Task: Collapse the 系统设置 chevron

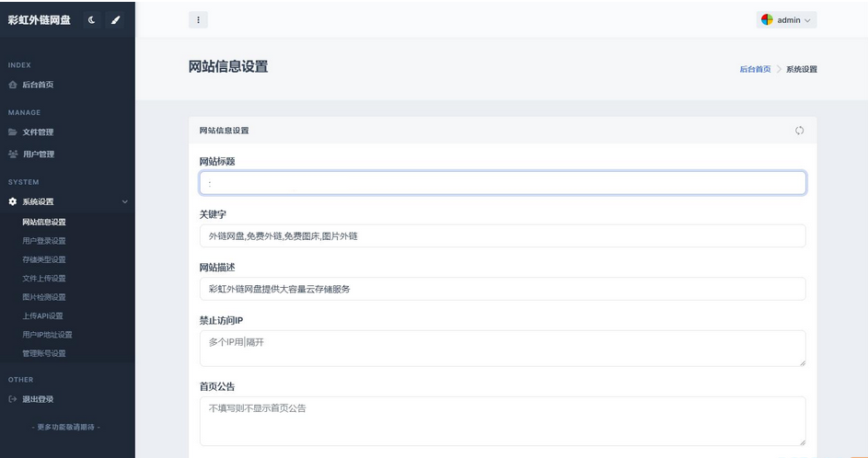Action: 124,202
